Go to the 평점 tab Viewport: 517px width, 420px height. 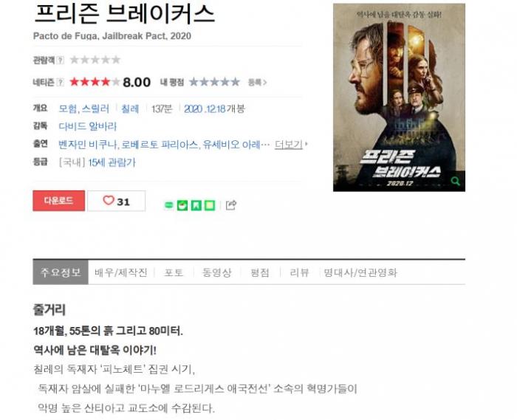click(x=260, y=272)
